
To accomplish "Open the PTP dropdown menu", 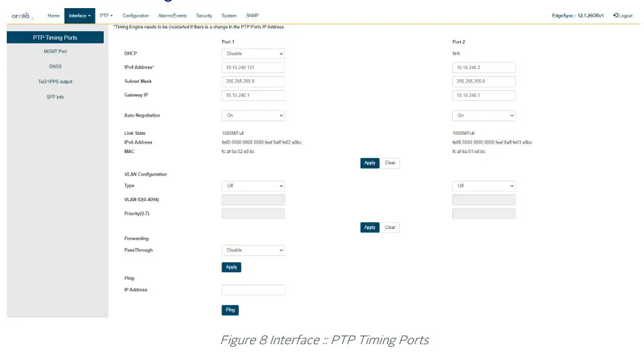I will pyautogui.click(x=106, y=16).
